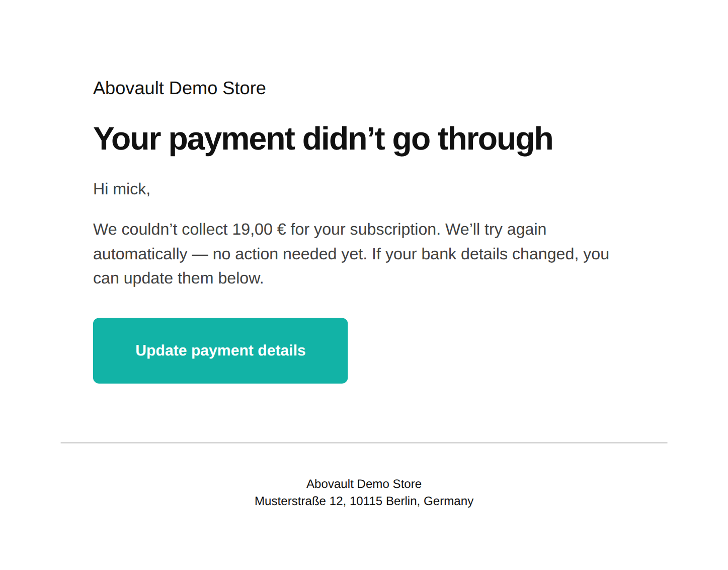Click the Update payment details button

click(220, 350)
